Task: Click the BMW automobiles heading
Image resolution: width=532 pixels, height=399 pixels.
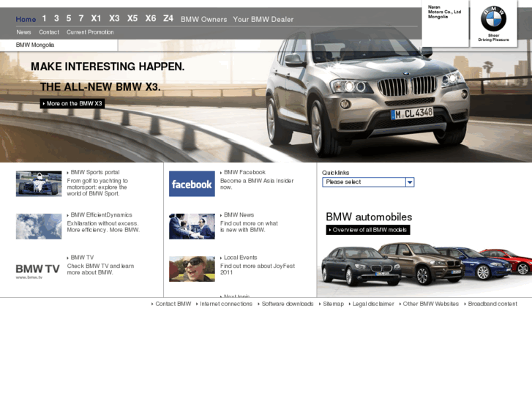Action: 369,217
